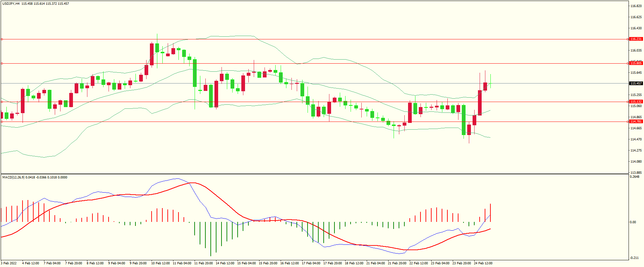Click the MACD zero level 0.00 label

click(633, 222)
